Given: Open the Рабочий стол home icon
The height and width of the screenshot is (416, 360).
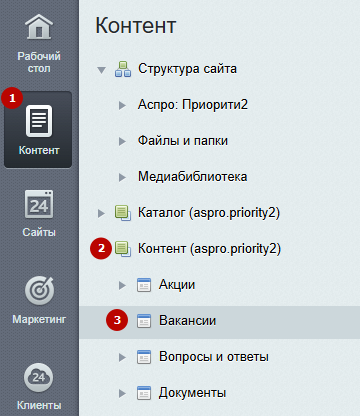Looking at the screenshot, I should pos(39,27).
